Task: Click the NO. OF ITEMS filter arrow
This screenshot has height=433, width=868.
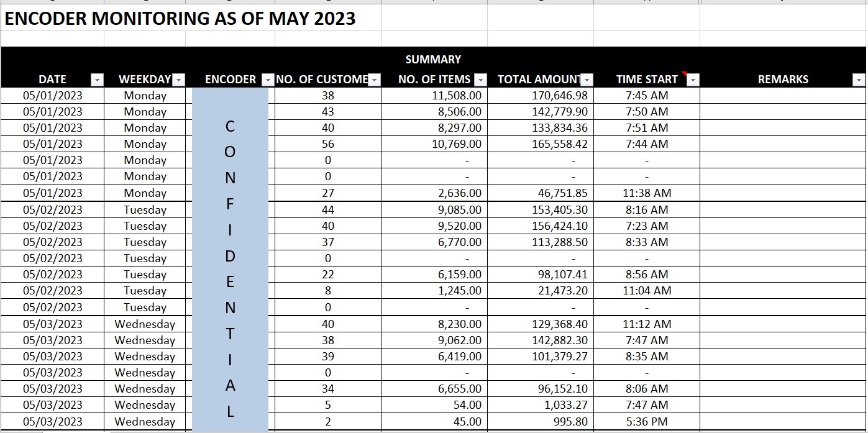Action: [x=481, y=80]
